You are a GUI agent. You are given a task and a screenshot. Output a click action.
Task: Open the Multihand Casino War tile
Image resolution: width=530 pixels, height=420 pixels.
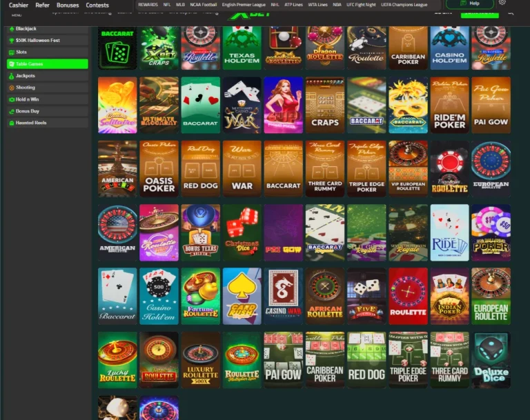[242, 105]
